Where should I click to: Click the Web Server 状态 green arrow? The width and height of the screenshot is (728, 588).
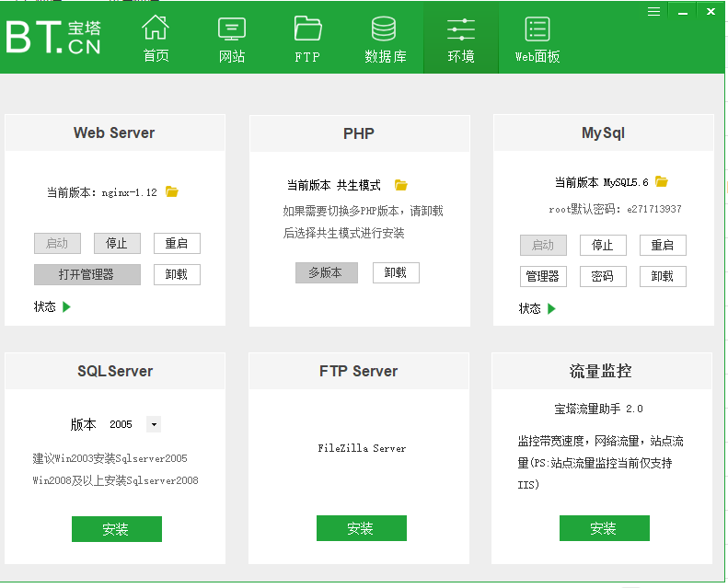pyautogui.click(x=66, y=306)
